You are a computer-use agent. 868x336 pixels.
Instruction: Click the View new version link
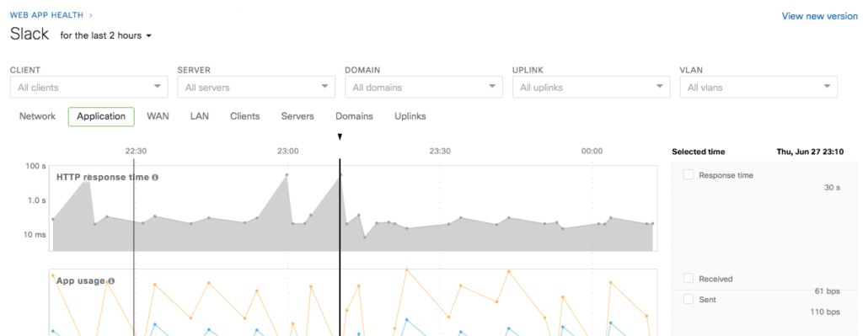pos(819,16)
